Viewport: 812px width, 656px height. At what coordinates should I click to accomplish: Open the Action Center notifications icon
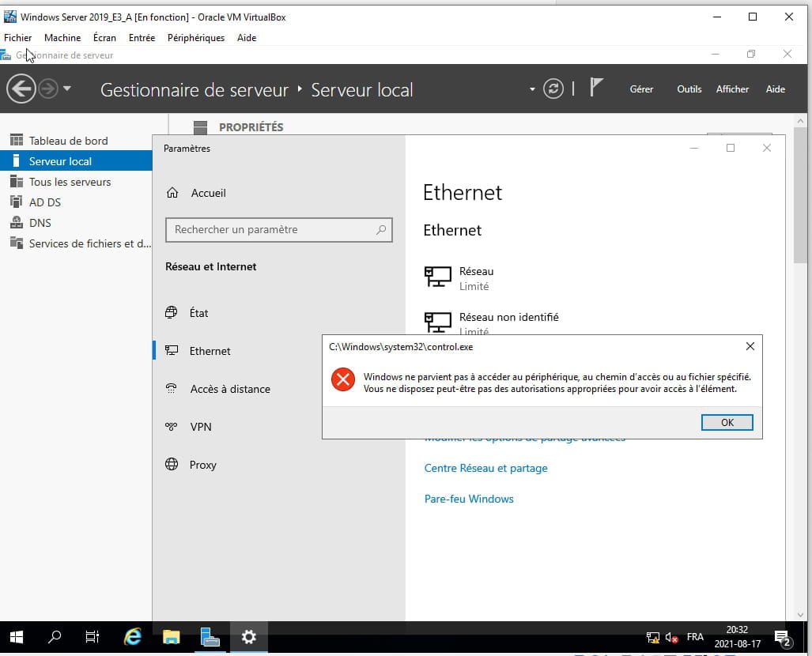783,638
